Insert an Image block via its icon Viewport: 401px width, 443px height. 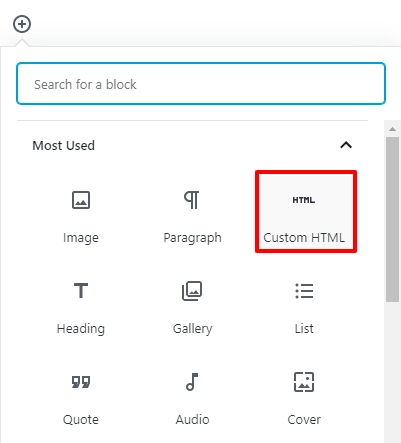point(81,200)
